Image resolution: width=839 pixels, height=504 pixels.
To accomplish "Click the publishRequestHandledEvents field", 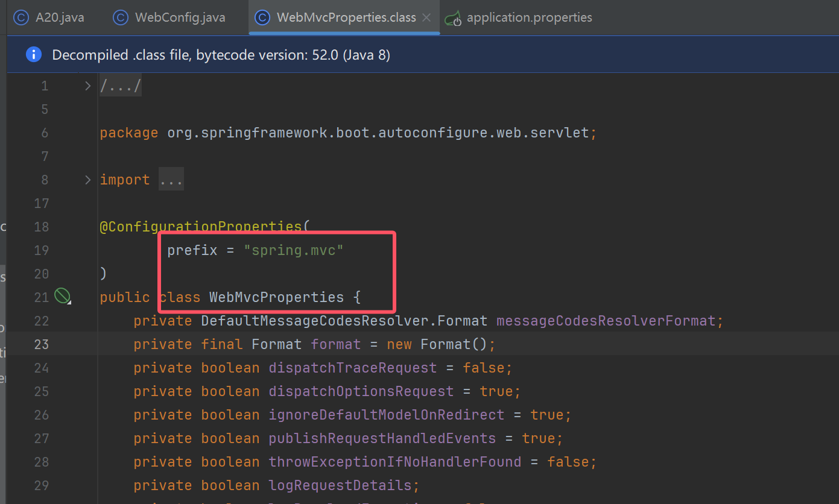I will [382, 438].
